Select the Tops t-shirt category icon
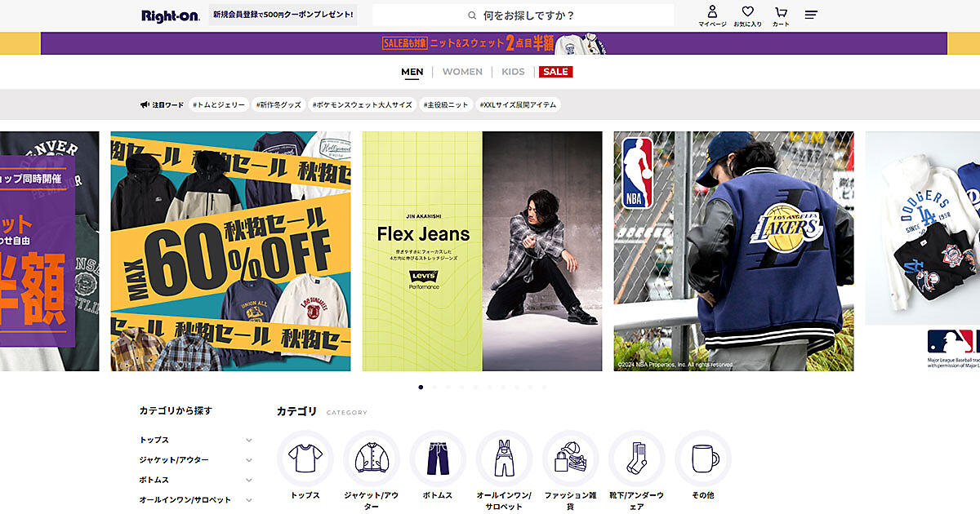 click(x=305, y=459)
